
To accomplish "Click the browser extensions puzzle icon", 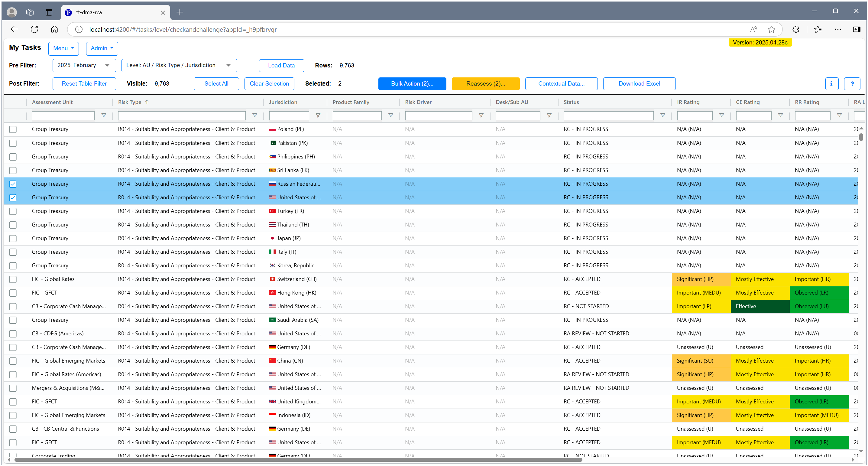I will [x=795, y=29].
